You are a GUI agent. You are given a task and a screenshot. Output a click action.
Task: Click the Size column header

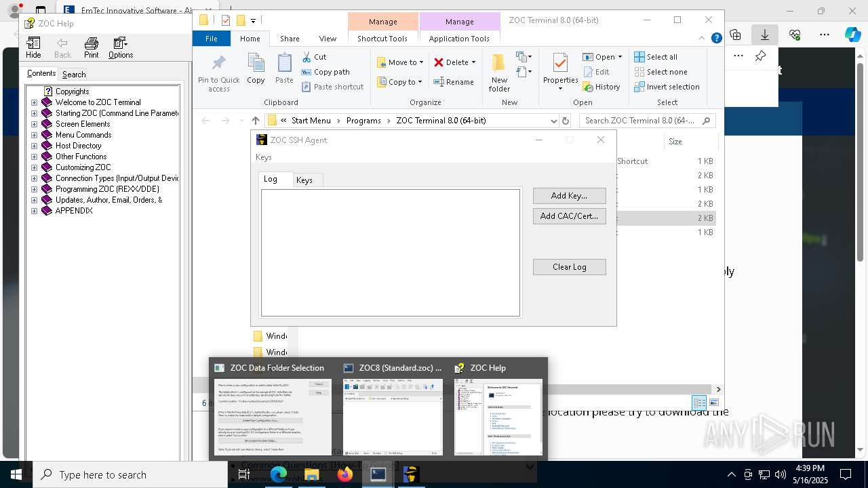(692, 142)
